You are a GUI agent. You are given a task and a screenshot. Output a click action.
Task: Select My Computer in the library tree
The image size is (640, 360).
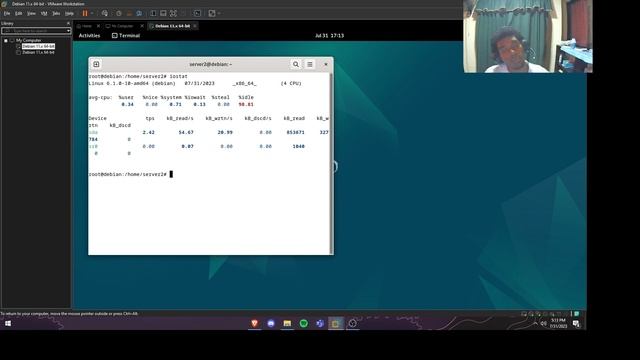click(x=28, y=40)
